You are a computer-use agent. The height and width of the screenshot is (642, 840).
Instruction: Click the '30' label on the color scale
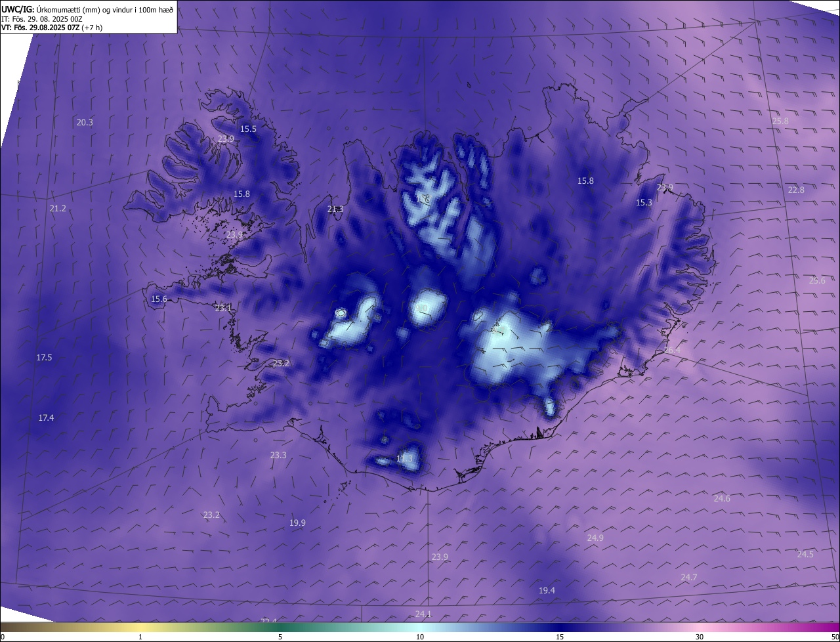pos(700,637)
